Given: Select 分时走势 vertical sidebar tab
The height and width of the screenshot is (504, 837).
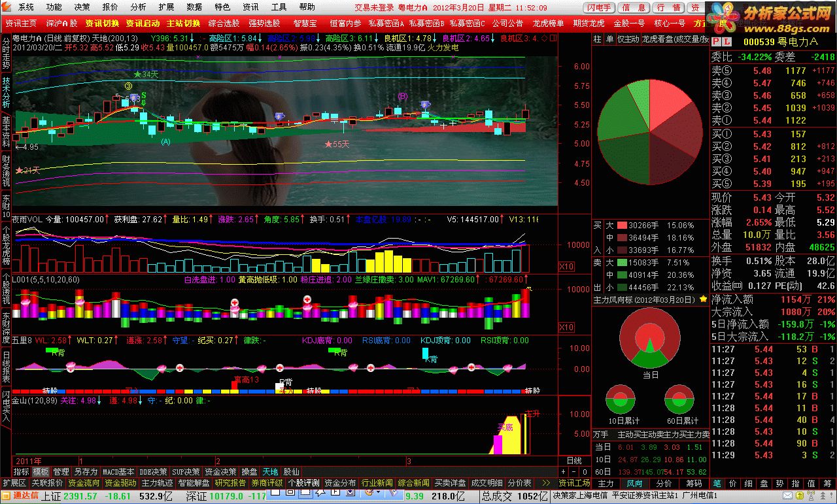Looking at the screenshot, I should 6,54.
